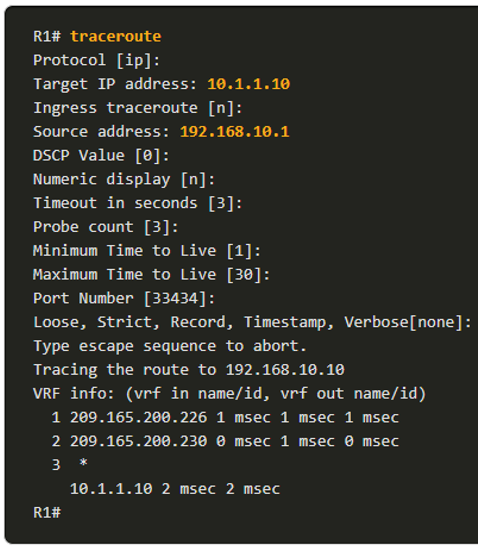The width and height of the screenshot is (478, 552).
Task: Click the traceroute command text
Action: point(116,36)
